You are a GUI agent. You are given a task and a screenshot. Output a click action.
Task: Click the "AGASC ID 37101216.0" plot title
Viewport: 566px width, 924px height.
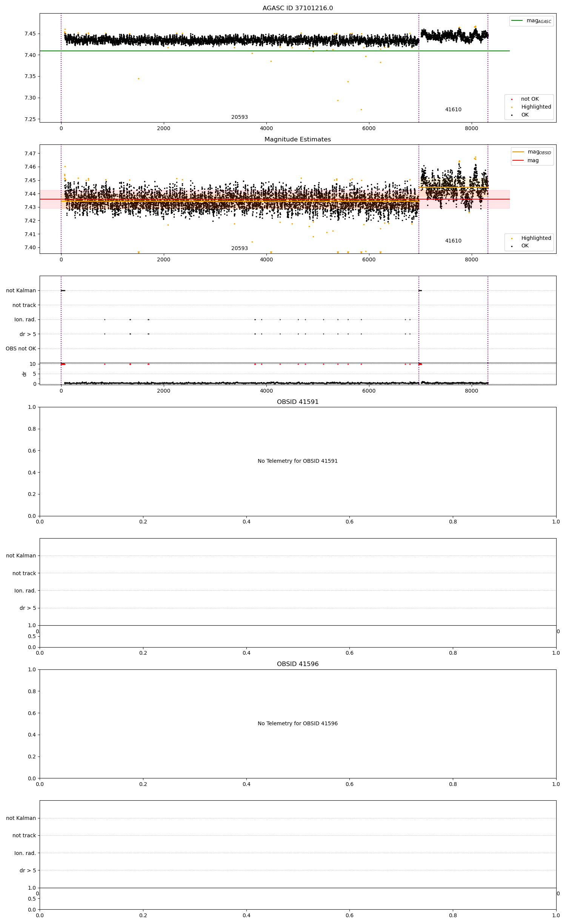pos(298,8)
